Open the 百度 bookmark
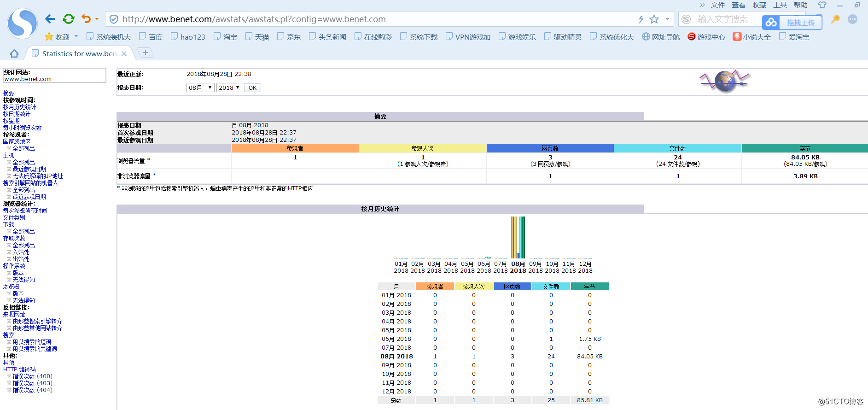The height and width of the screenshot is (410, 868). (151, 37)
